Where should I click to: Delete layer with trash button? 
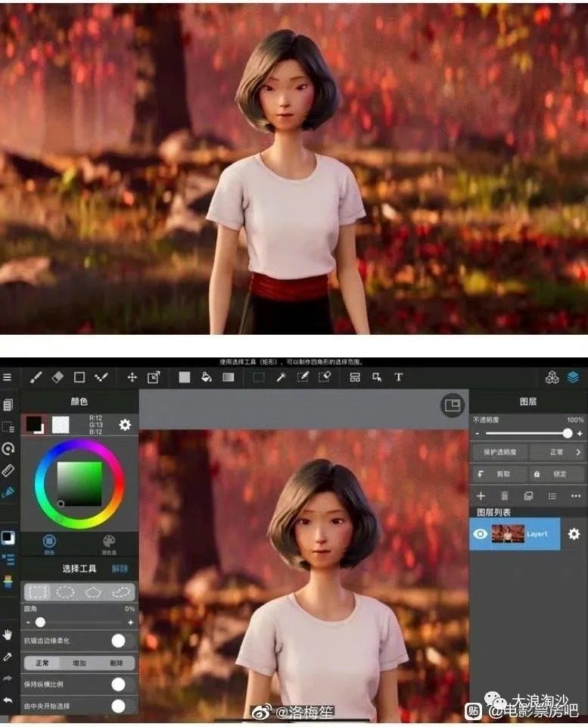pyautogui.click(x=505, y=496)
